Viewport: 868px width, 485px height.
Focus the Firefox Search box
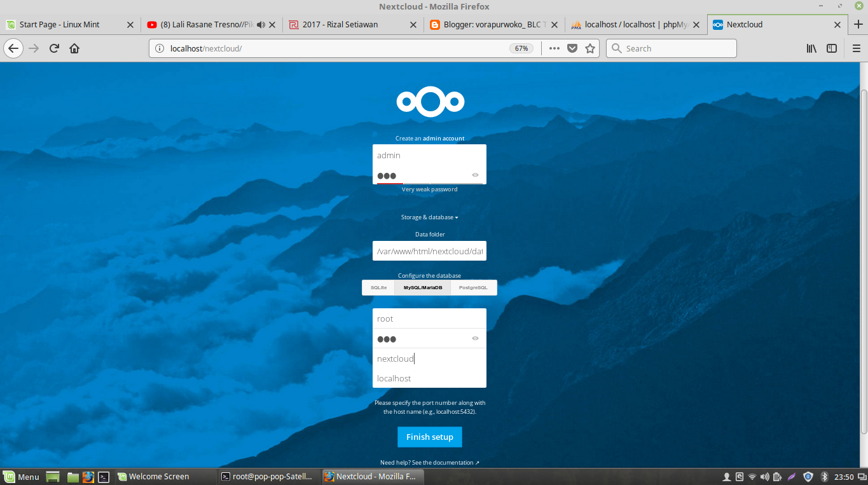pyautogui.click(x=672, y=48)
